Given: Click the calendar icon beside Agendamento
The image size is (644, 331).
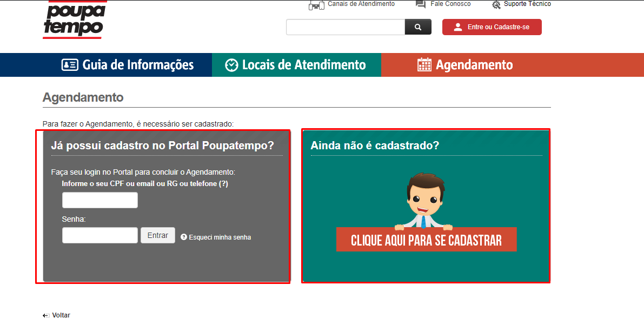Looking at the screenshot, I should click(x=424, y=65).
